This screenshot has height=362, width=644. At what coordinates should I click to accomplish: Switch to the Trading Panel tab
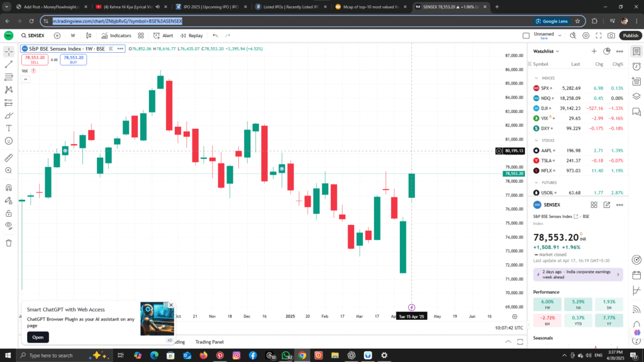pyautogui.click(x=209, y=342)
